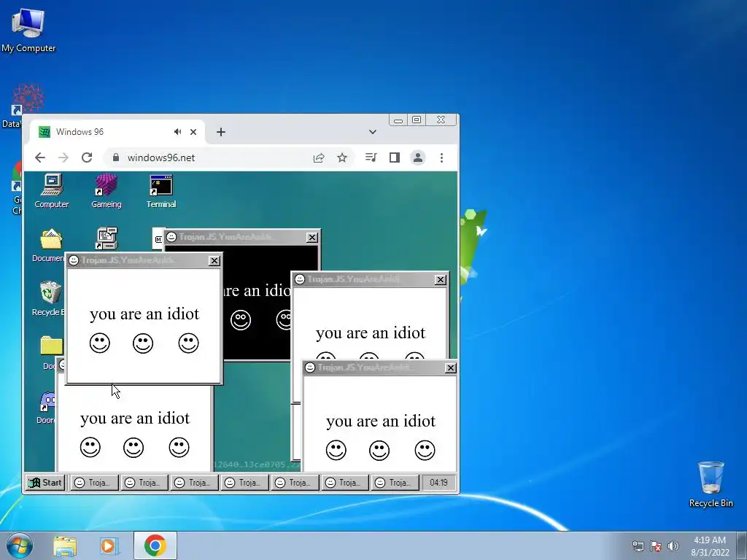Open the Documents folder in Windows 96
Screen dimensions: 747x560
pyautogui.click(x=48, y=246)
